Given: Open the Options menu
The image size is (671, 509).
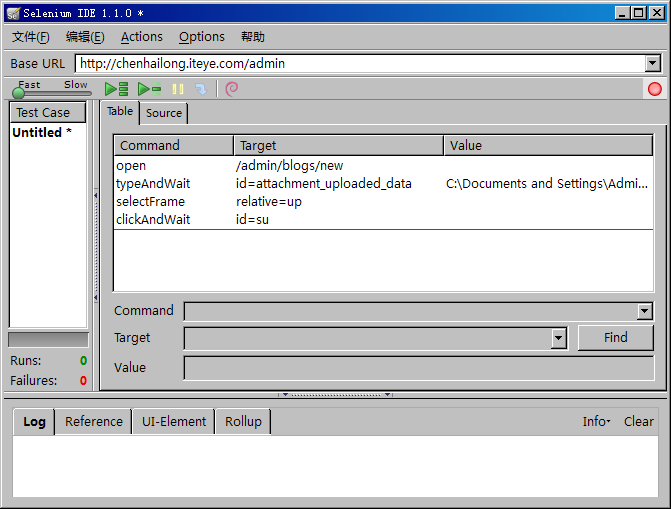Looking at the screenshot, I should [x=202, y=37].
